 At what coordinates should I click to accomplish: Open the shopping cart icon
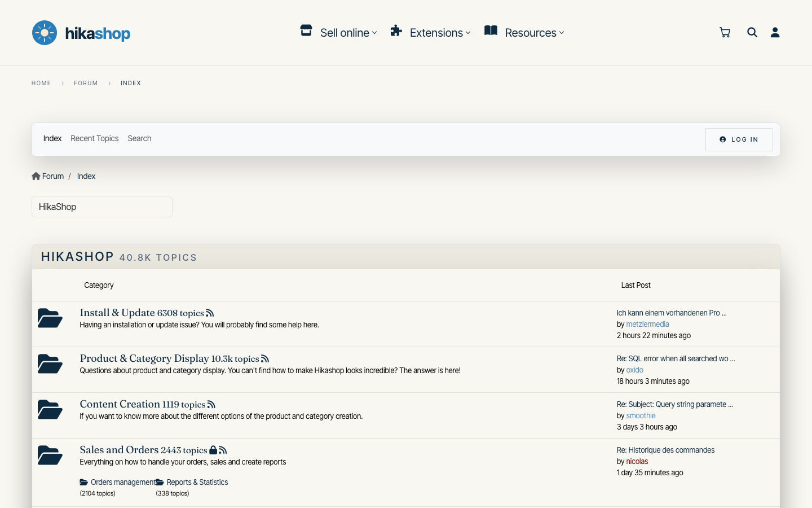[725, 33]
